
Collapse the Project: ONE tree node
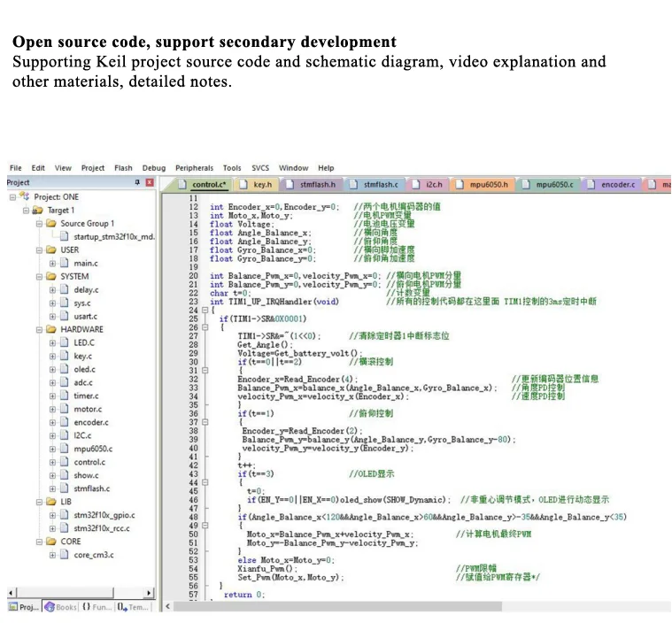pos(13,197)
